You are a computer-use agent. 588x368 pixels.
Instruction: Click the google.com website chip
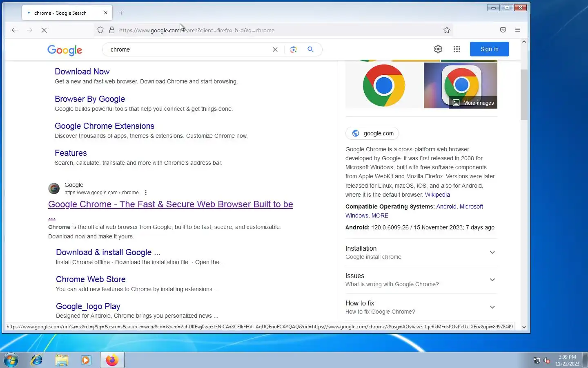(x=372, y=133)
